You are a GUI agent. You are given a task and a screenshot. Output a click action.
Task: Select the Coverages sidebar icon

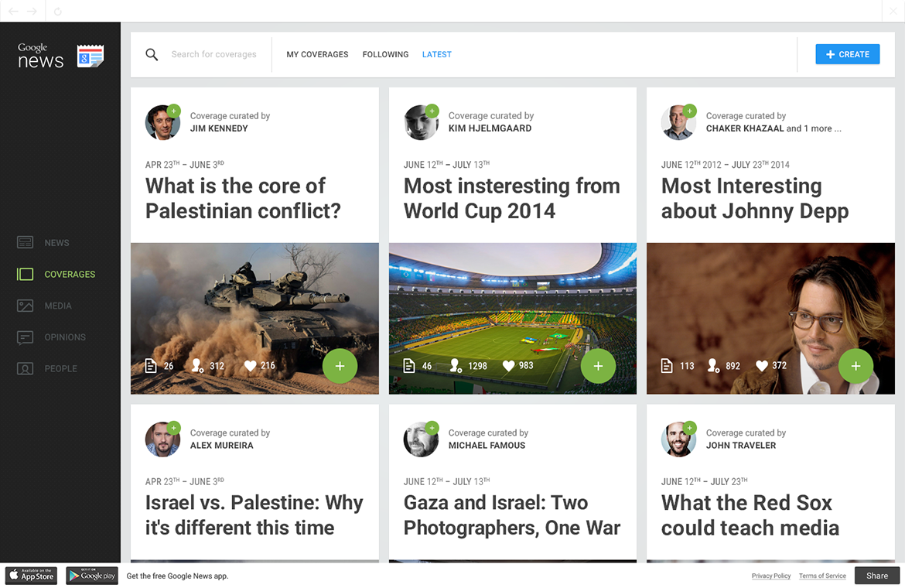click(x=26, y=274)
